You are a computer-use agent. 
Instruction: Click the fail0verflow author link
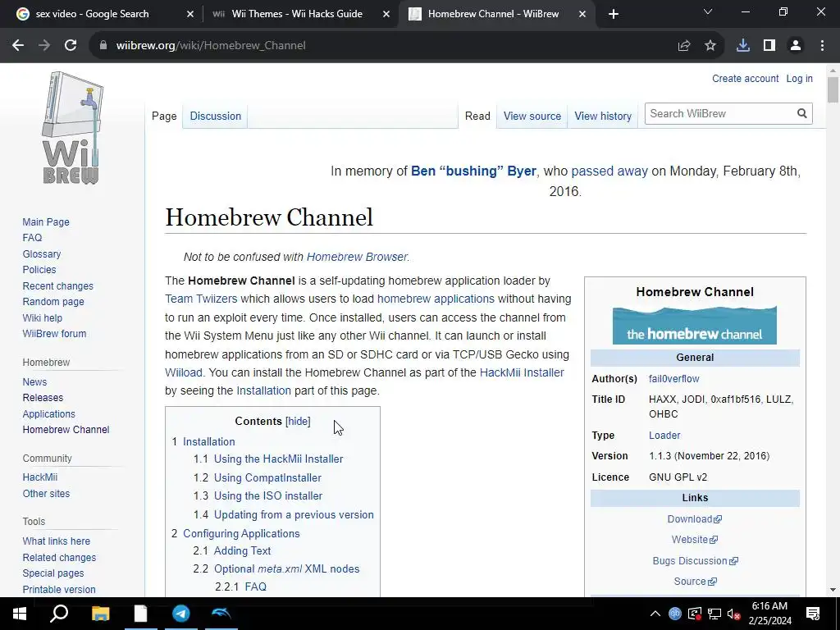click(674, 379)
